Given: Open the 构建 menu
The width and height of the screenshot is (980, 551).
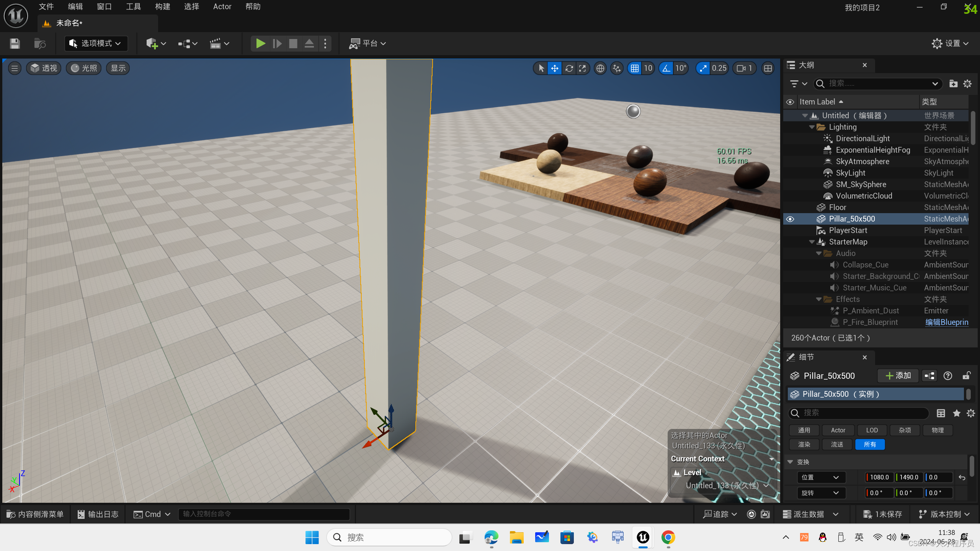Looking at the screenshot, I should pos(162,7).
